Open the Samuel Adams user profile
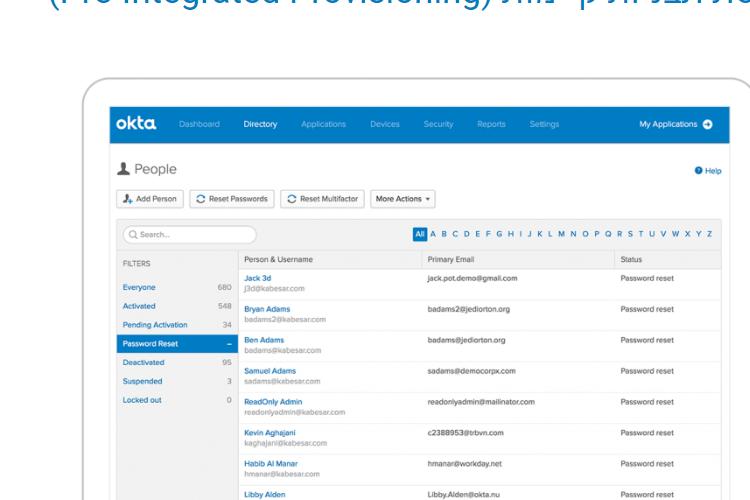The width and height of the screenshot is (750, 500). (x=270, y=371)
